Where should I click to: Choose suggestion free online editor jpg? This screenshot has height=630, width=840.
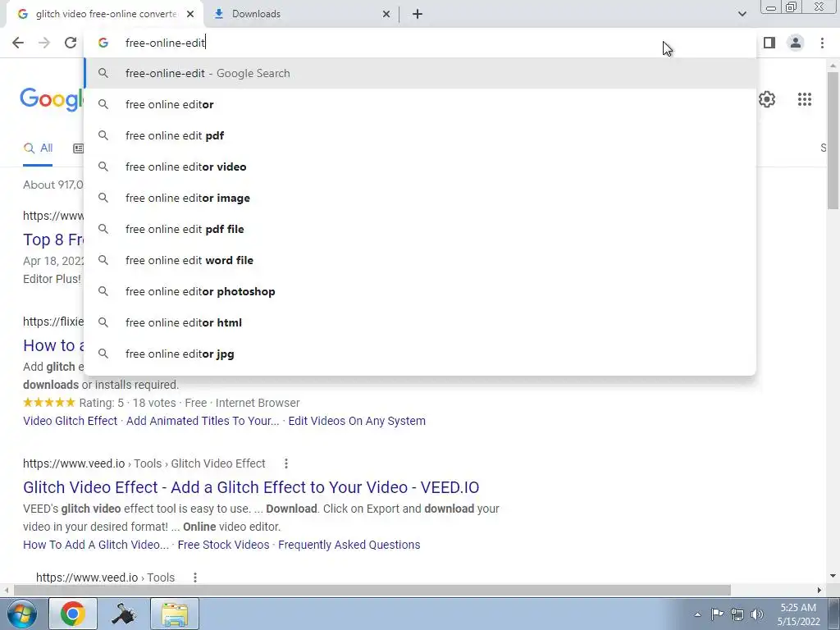coord(420,354)
